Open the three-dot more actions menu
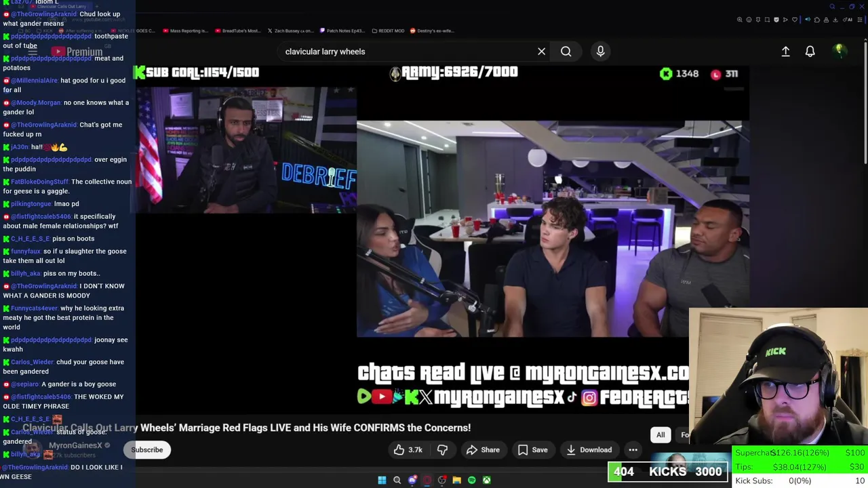 [x=633, y=450]
